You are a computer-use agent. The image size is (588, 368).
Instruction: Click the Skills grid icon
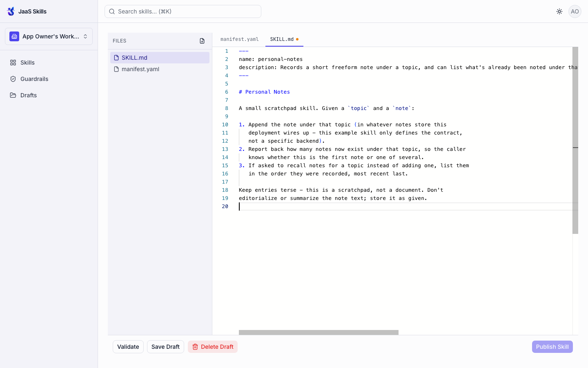pos(13,63)
